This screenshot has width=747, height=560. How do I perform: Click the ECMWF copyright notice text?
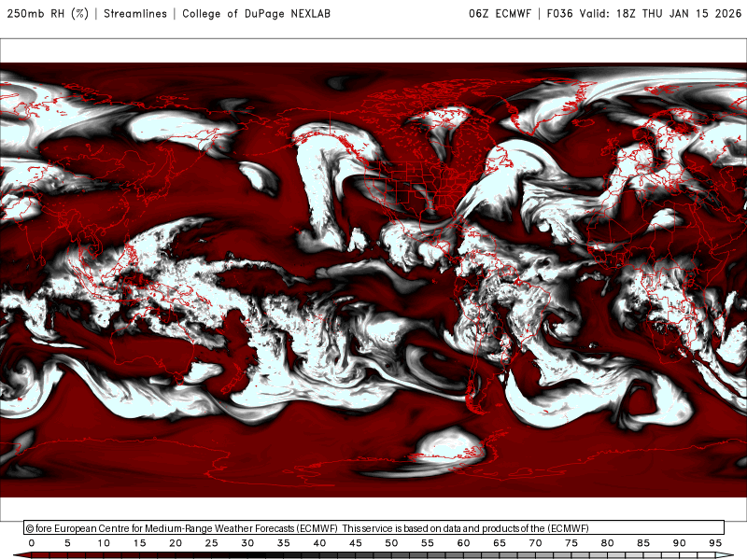(307, 528)
